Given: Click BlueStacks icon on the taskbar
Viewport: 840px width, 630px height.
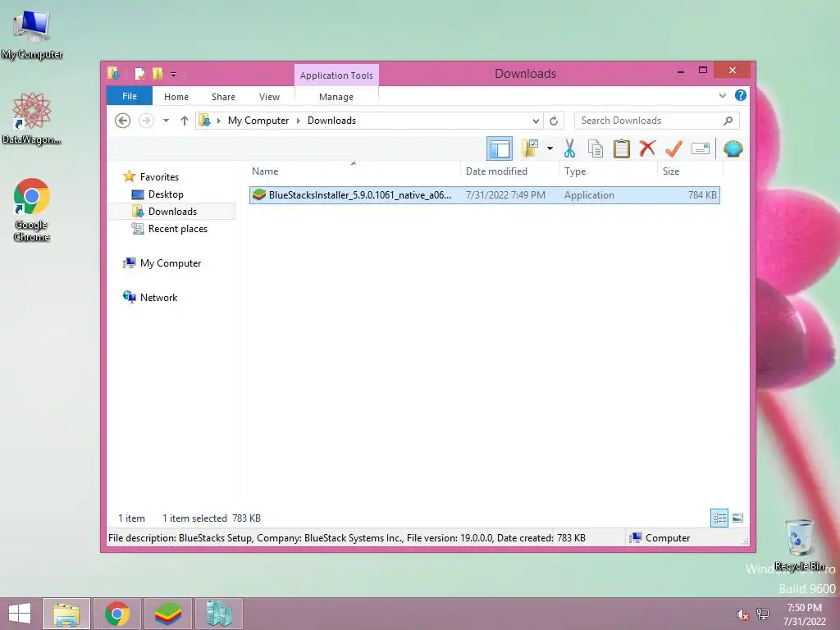Looking at the screenshot, I should point(168,614).
